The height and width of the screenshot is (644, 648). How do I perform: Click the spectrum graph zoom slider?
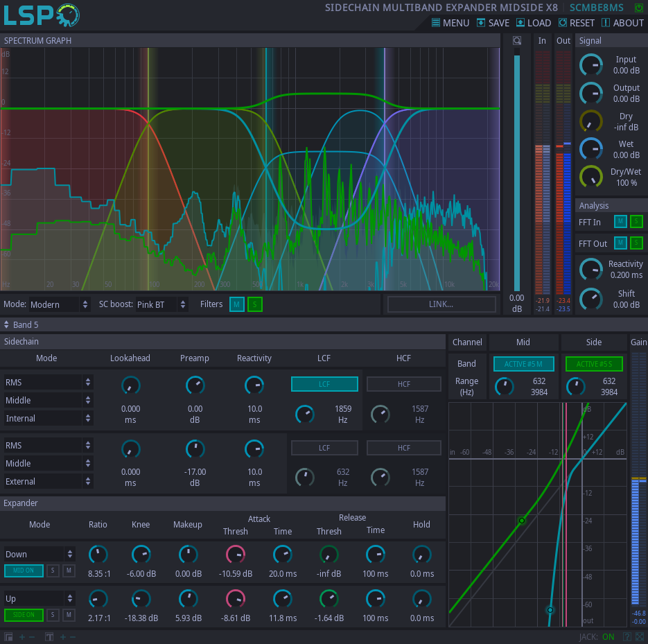(517, 169)
